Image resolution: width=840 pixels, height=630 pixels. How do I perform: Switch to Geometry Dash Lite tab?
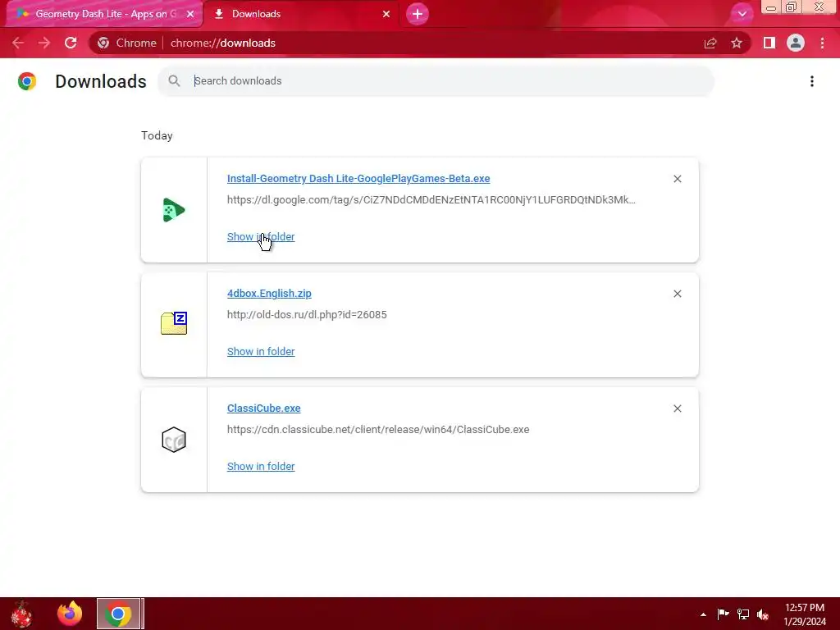(x=103, y=14)
